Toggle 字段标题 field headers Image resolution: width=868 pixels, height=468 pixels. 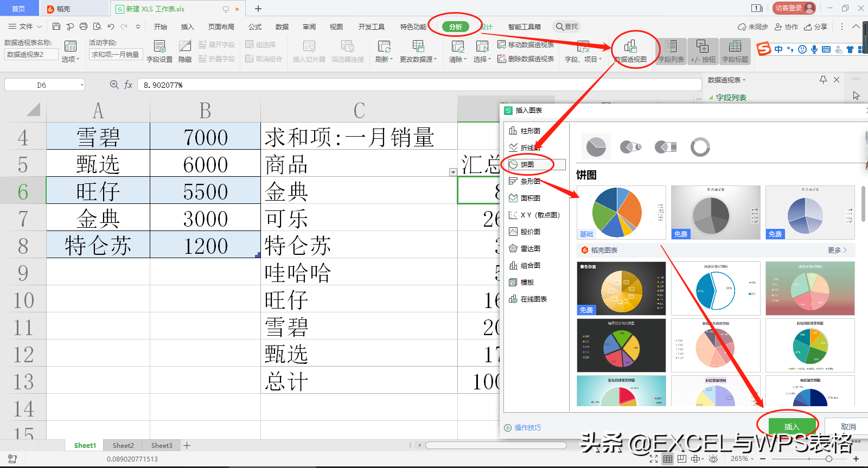(735, 52)
